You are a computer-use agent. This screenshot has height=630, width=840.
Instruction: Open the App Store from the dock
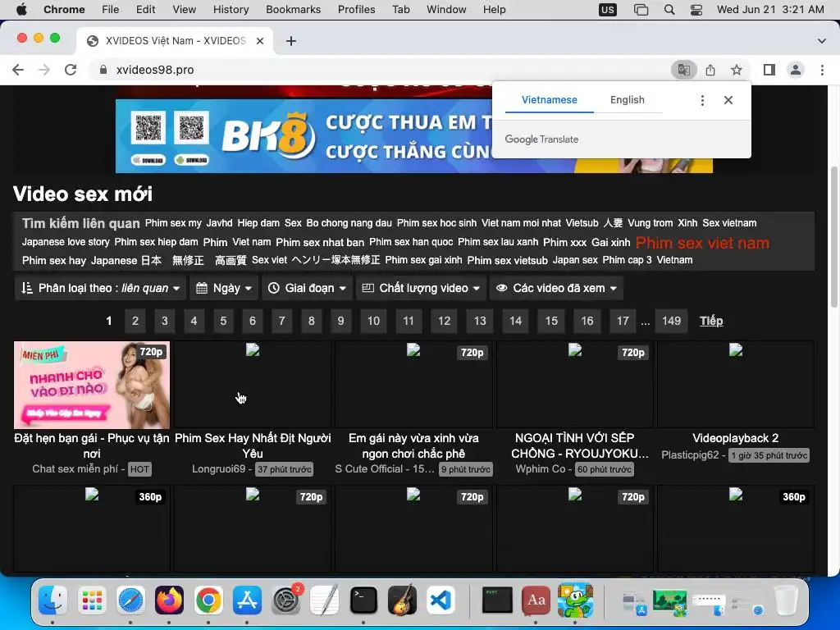click(247, 600)
